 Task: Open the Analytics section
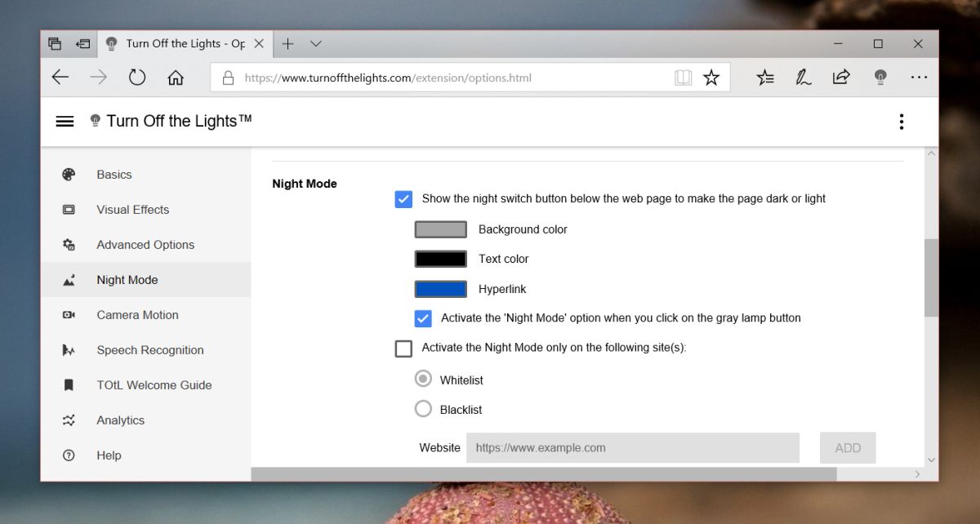146,420
